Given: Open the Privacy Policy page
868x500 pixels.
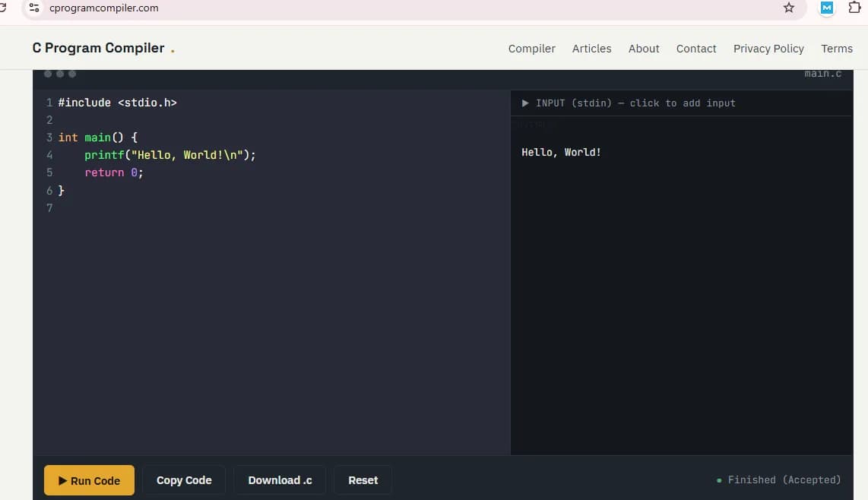Looking at the screenshot, I should pos(768,49).
